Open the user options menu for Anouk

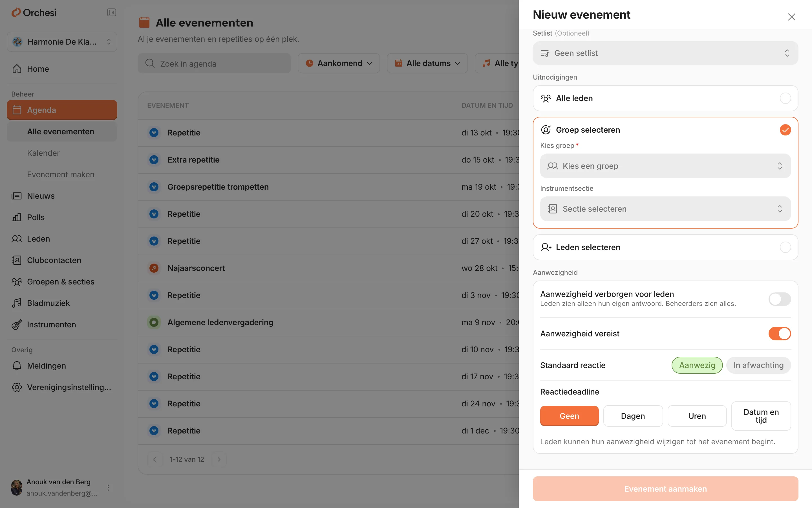pyautogui.click(x=108, y=487)
